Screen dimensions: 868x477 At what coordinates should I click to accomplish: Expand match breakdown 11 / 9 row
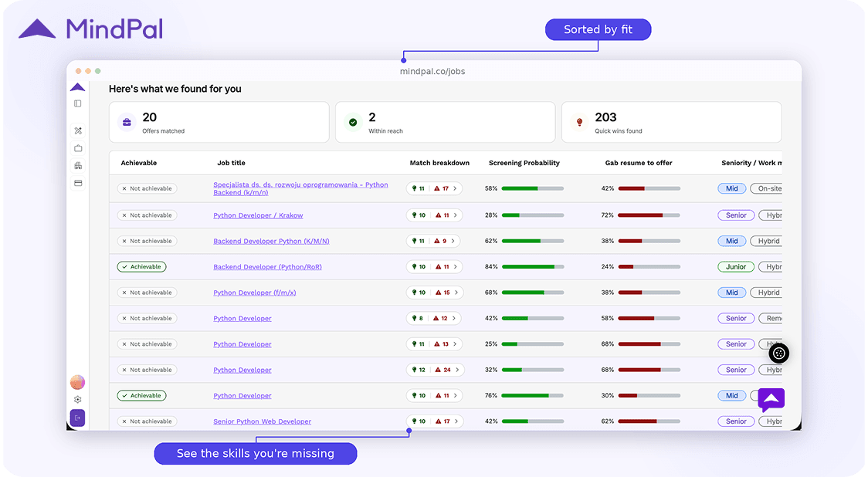tap(433, 242)
